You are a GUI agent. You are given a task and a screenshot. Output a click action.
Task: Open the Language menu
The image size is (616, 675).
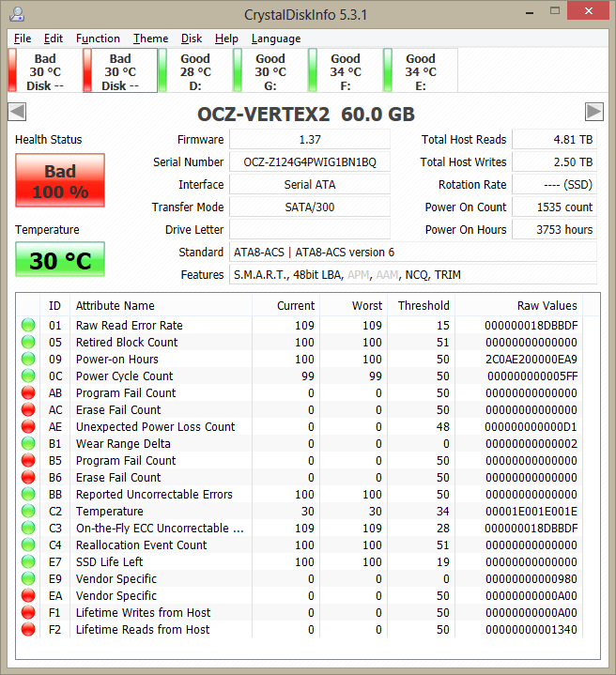276,38
